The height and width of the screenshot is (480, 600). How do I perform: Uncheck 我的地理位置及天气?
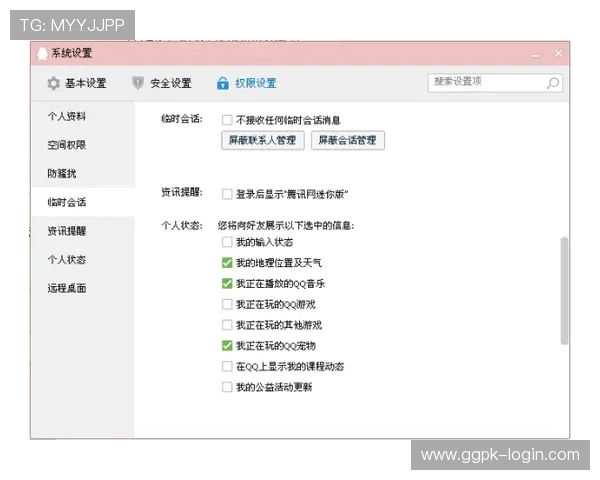(x=227, y=263)
